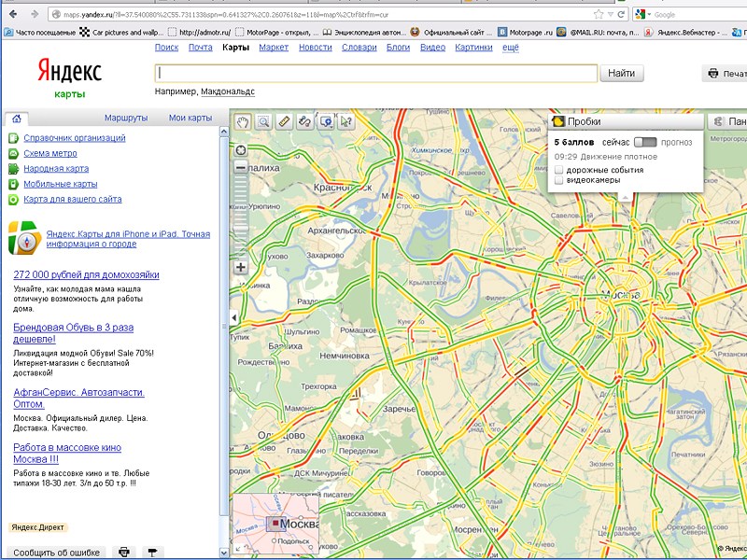
Task: Open the 272 000 рублей для домохозяйки ad
Action: pos(86,274)
